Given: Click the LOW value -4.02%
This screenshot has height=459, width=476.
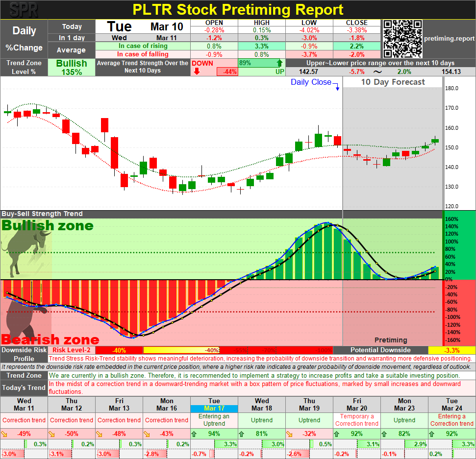Looking at the screenshot, I should click(x=309, y=30).
